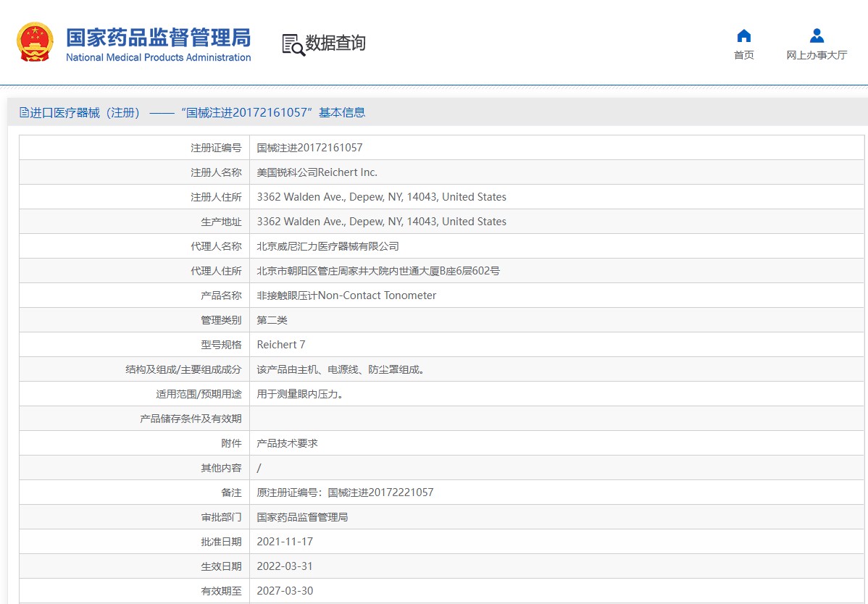Click National Medical Products Administration English subtitle
868x604 pixels.
point(159,57)
